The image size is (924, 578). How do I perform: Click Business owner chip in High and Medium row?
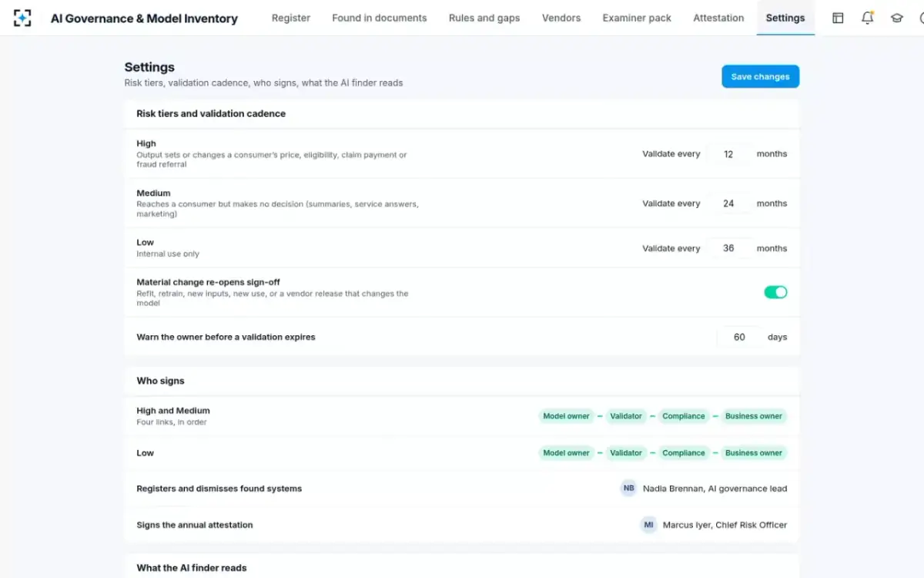754,416
